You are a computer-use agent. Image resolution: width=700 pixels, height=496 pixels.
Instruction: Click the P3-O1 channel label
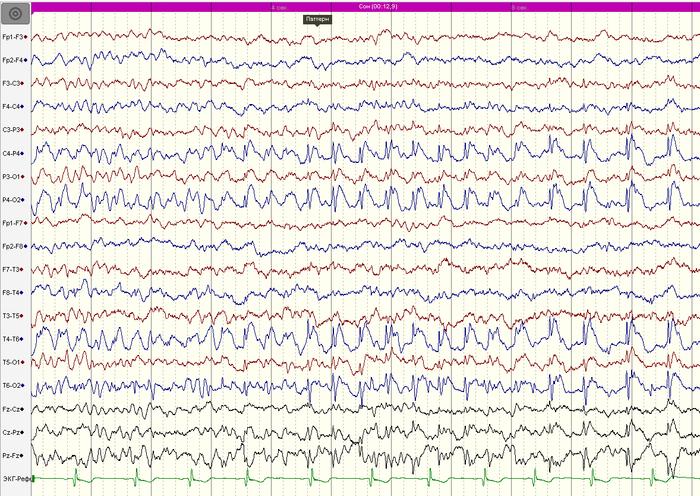[x=13, y=176]
